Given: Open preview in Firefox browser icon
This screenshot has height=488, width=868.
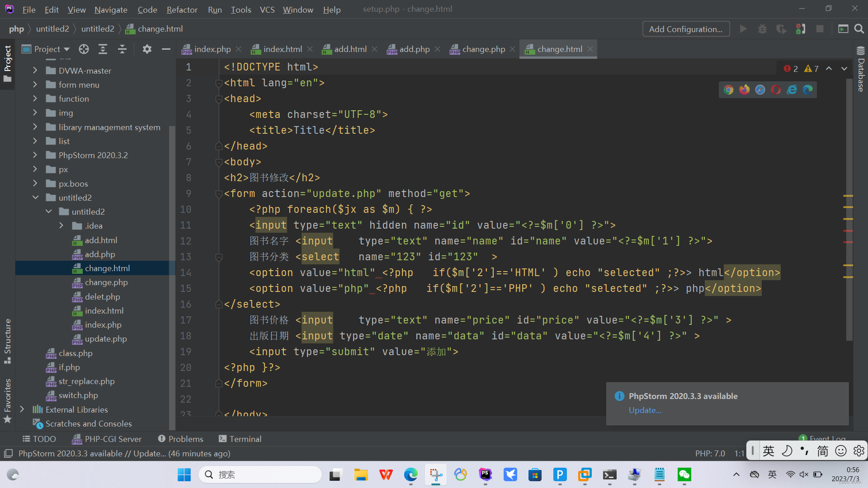Looking at the screenshot, I should tap(744, 89).
